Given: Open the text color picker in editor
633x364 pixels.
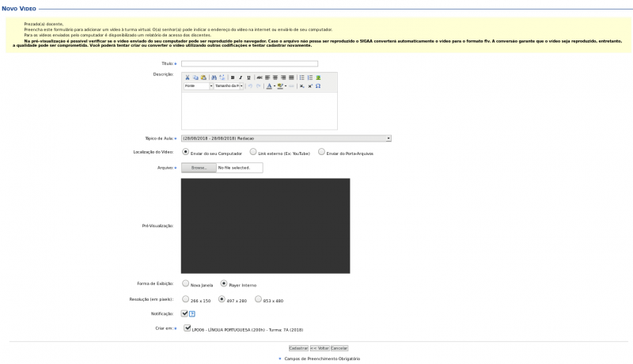Looking at the screenshot, I should pyautogui.click(x=269, y=85).
